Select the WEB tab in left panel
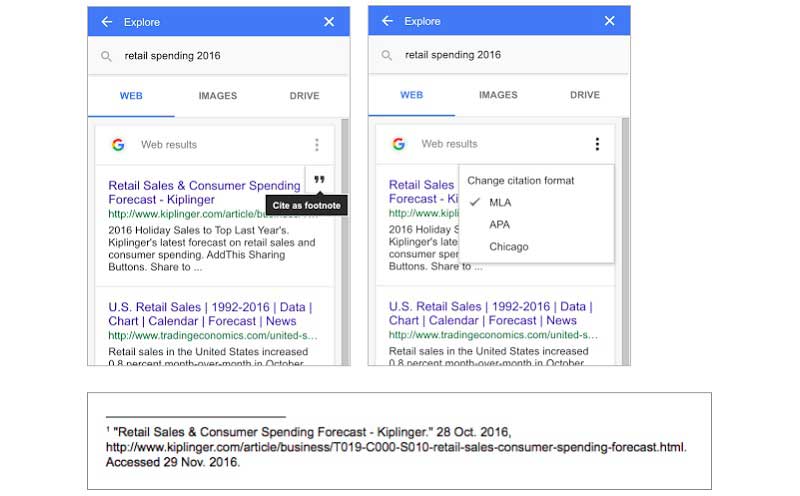The width and height of the screenshot is (800, 496). [x=131, y=96]
